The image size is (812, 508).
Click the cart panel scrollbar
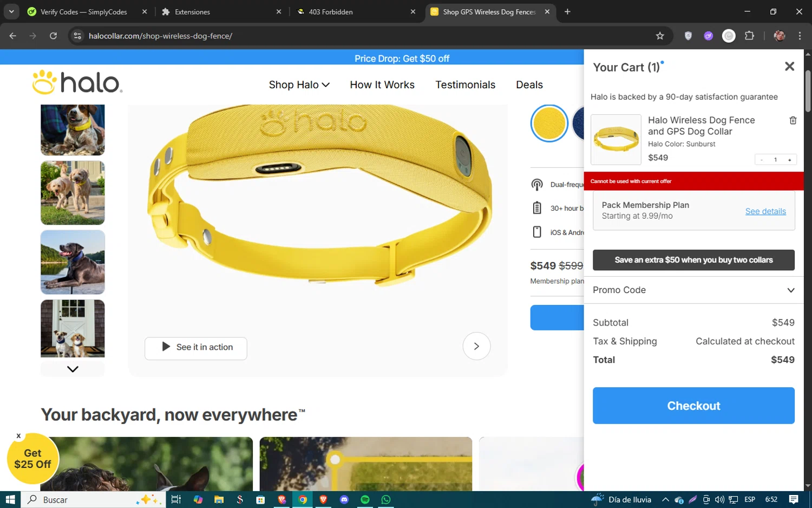tap(808, 91)
